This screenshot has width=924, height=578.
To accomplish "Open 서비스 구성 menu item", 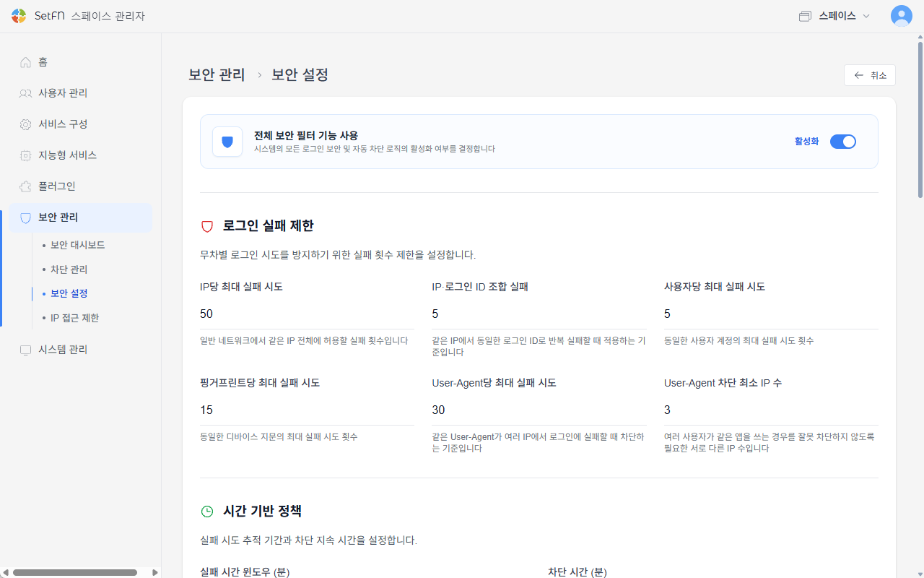I will pos(80,124).
